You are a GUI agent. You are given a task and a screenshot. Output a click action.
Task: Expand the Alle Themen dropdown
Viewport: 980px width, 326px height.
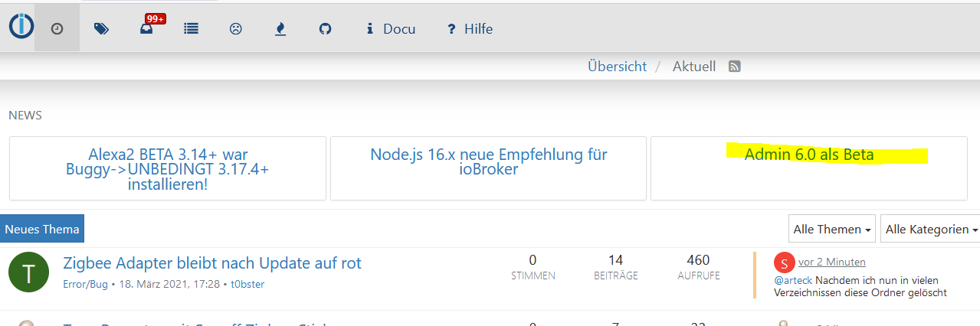(x=833, y=229)
